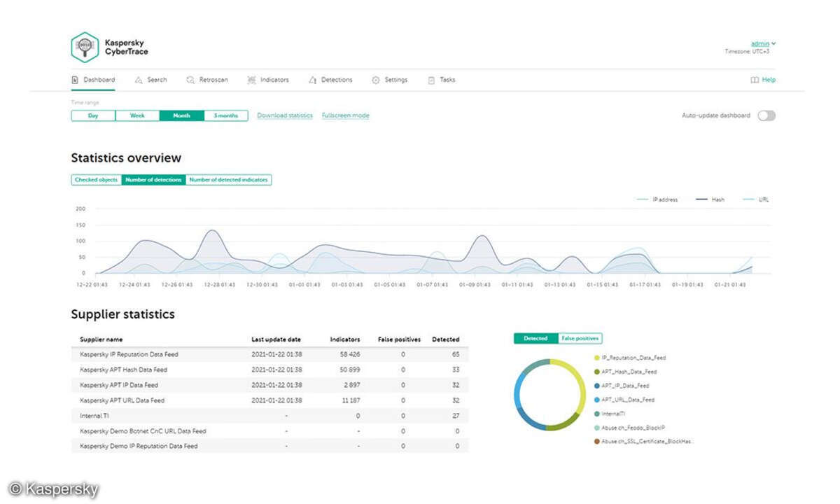840x504 pixels.
Task: Open the Settings tab
Action: [x=389, y=80]
